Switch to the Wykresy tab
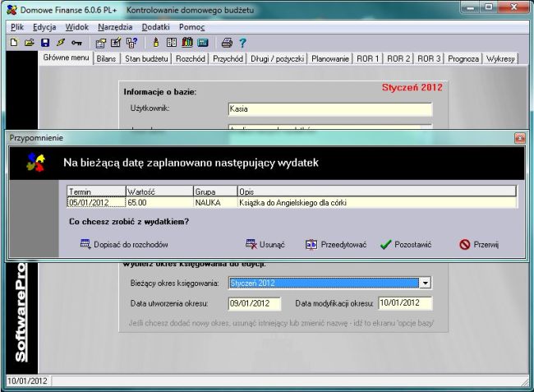The width and height of the screenshot is (534, 392). coord(500,58)
